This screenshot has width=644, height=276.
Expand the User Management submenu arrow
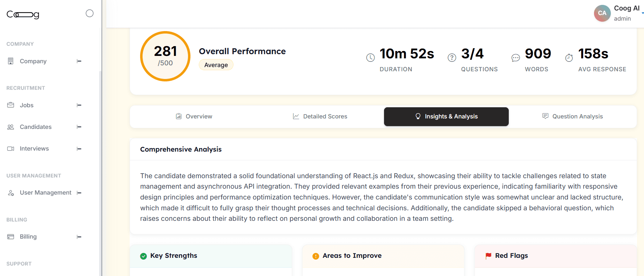click(79, 193)
